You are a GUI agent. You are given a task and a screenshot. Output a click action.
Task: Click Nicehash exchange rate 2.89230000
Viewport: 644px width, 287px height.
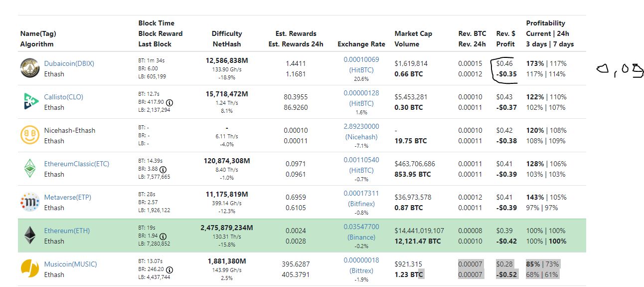361,126
